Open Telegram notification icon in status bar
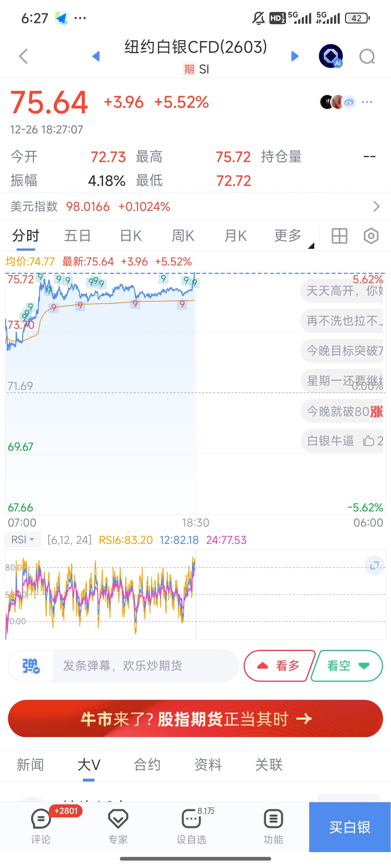This screenshot has height=868, width=391. (x=62, y=18)
